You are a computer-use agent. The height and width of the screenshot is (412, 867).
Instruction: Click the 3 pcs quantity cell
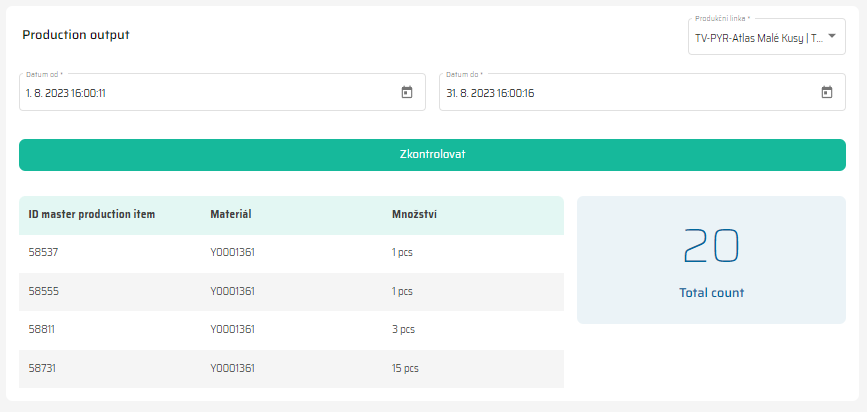pos(403,329)
